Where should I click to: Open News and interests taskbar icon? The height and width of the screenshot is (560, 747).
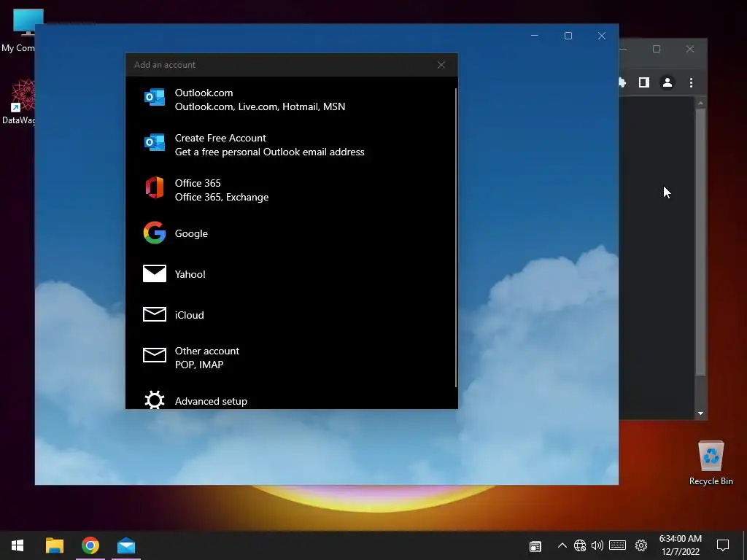click(x=535, y=545)
